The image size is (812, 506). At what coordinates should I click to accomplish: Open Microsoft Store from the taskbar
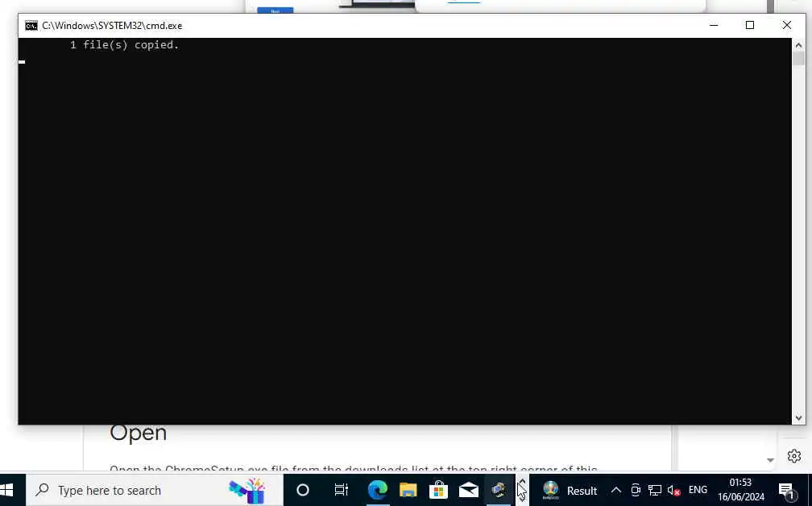pyautogui.click(x=438, y=490)
